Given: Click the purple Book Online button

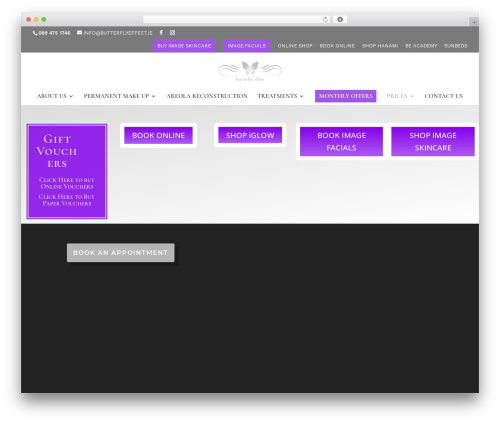Looking at the screenshot, I should tap(158, 135).
